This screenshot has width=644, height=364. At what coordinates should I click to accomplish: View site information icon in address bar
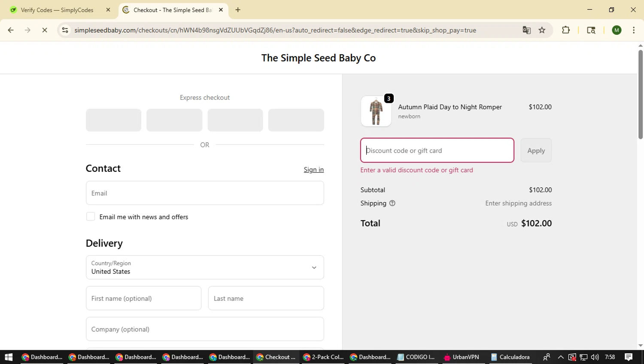(x=65, y=30)
